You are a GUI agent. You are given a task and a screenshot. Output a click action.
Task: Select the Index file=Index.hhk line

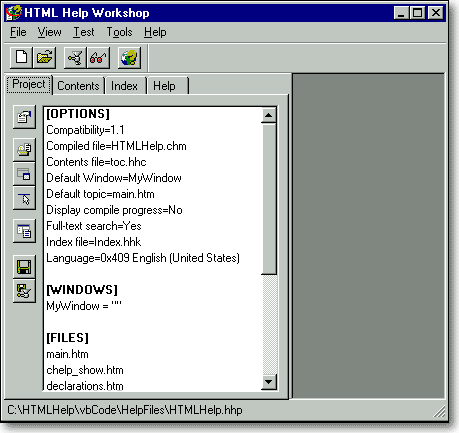click(x=94, y=242)
